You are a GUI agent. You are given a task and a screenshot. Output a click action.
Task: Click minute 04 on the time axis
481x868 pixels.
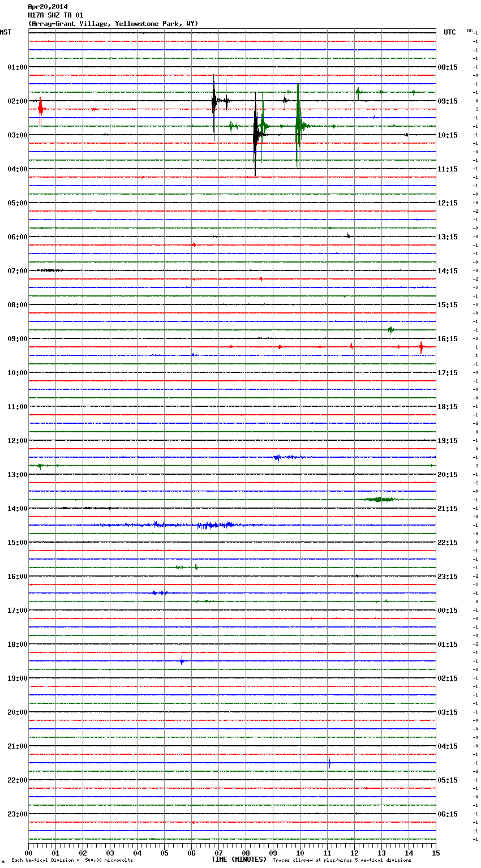tap(137, 853)
